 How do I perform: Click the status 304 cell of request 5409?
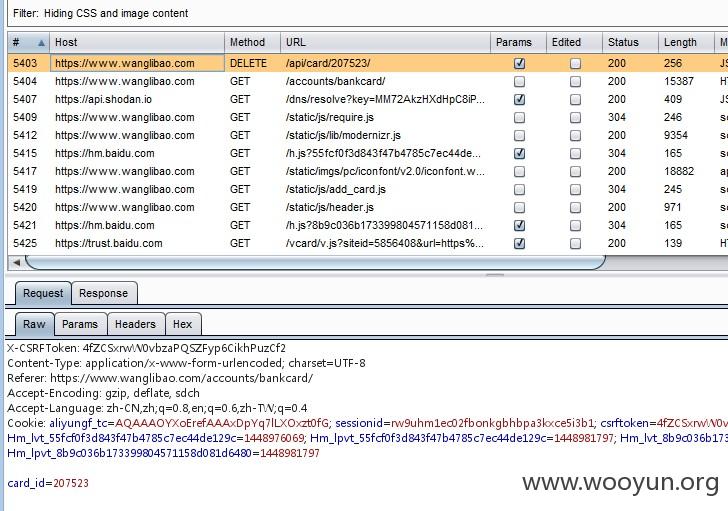click(x=617, y=117)
